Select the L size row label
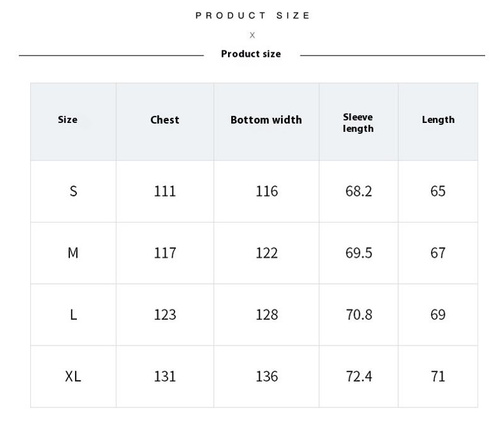Viewport: 504px width, 425px height. tap(73, 315)
